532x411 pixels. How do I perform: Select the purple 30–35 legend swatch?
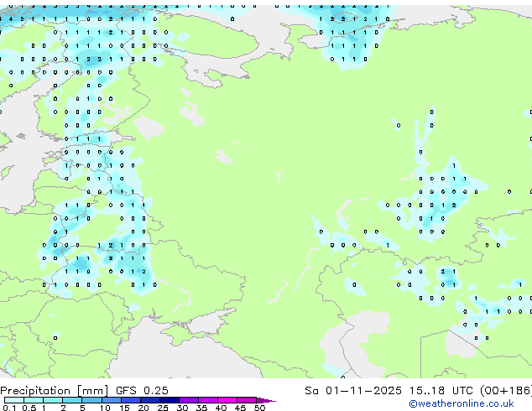click(188, 400)
